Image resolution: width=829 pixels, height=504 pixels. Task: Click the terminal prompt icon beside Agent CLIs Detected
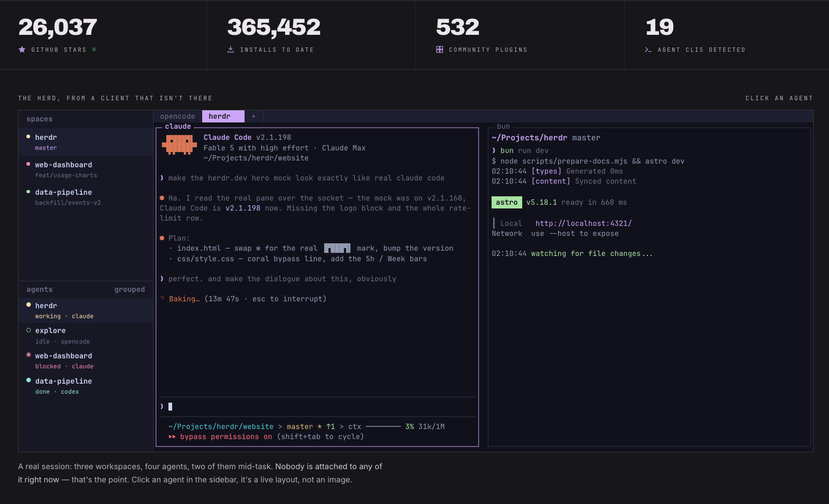click(x=648, y=50)
